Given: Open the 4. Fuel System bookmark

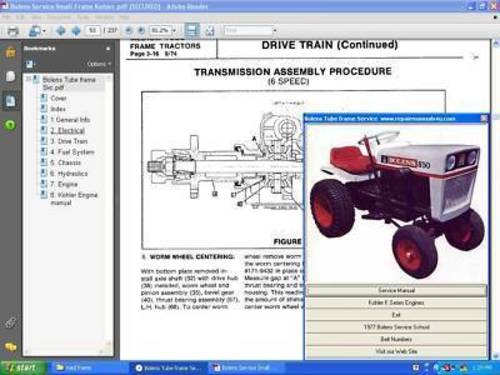Looking at the screenshot, I should pos(72,152).
